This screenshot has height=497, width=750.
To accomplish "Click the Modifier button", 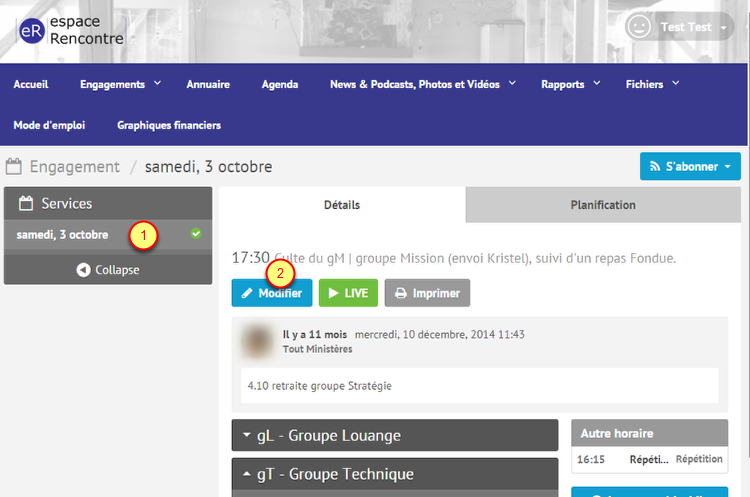I will tap(272, 293).
